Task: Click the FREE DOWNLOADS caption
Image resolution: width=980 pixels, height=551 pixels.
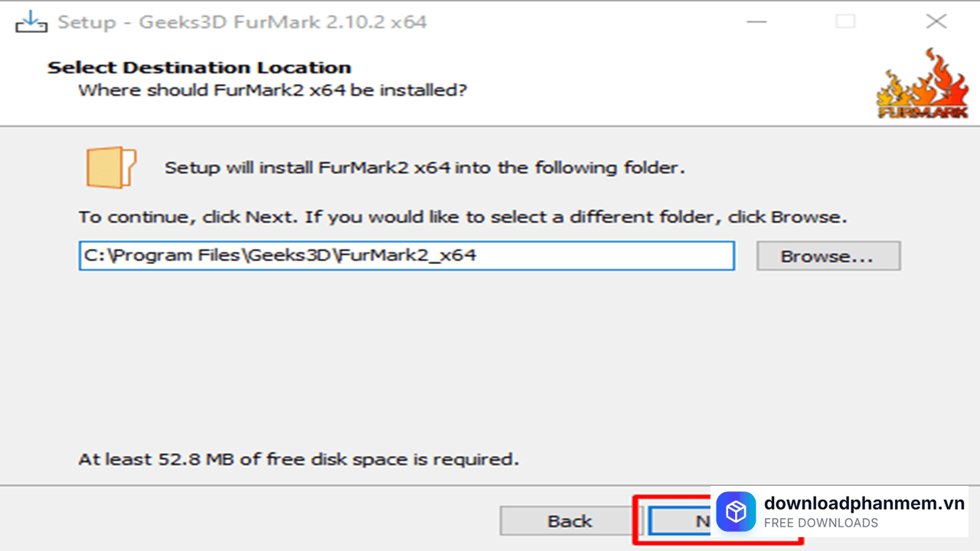Action: [x=821, y=523]
